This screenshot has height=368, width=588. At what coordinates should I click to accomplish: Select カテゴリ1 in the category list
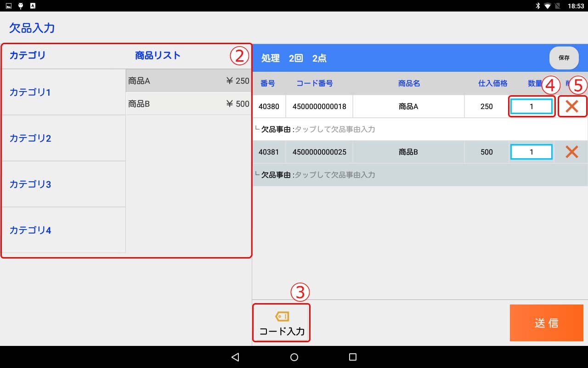click(63, 92)
